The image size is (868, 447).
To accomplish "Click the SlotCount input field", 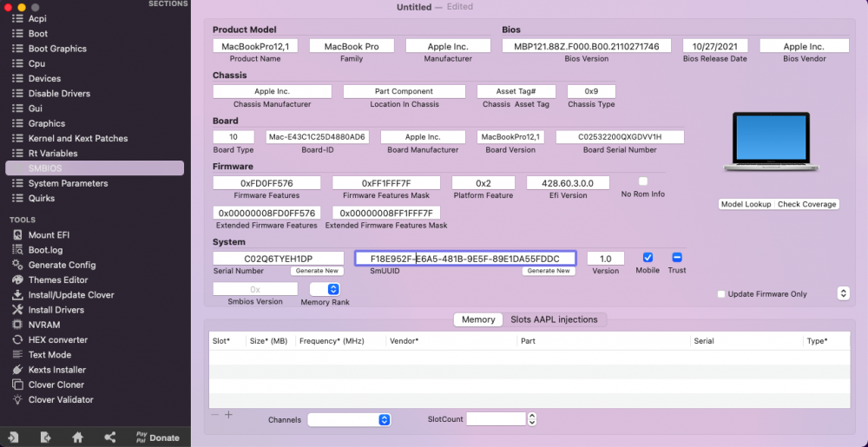I will pyautogui.click(x=496, y=419).
